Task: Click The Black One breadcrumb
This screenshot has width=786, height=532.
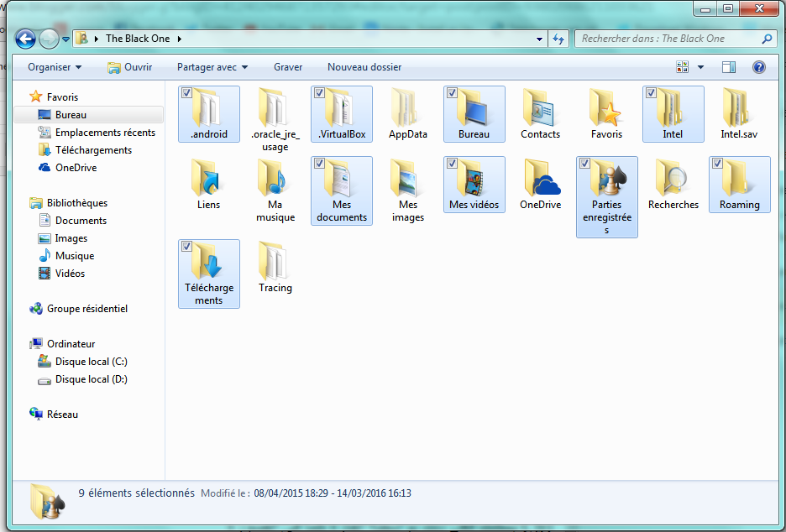Action: 138,39
